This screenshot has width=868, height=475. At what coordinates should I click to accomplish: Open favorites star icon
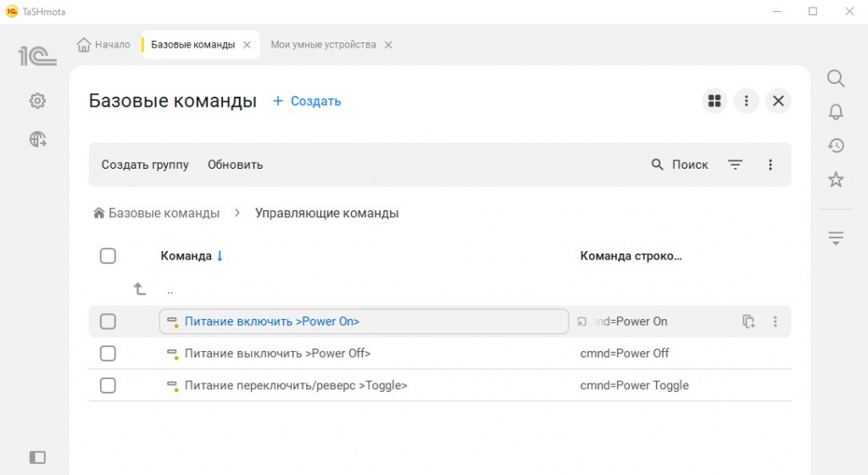click(x=836, y=180)
